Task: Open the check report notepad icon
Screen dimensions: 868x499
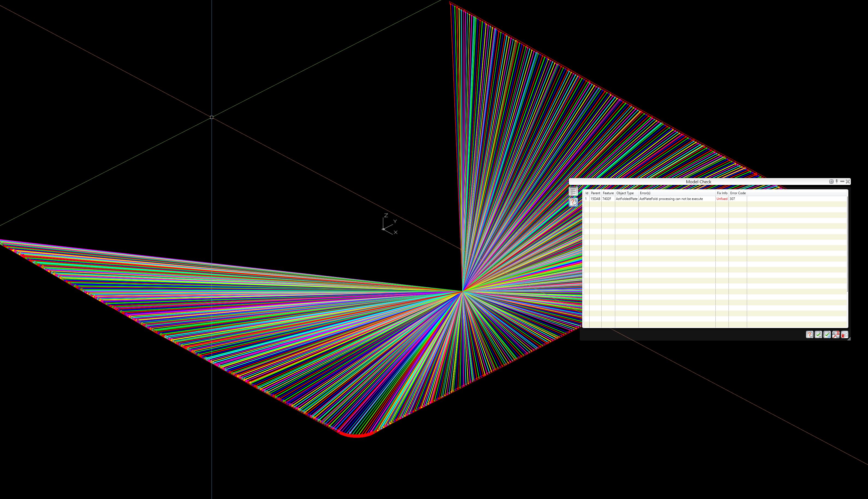Action: (573, 191)
